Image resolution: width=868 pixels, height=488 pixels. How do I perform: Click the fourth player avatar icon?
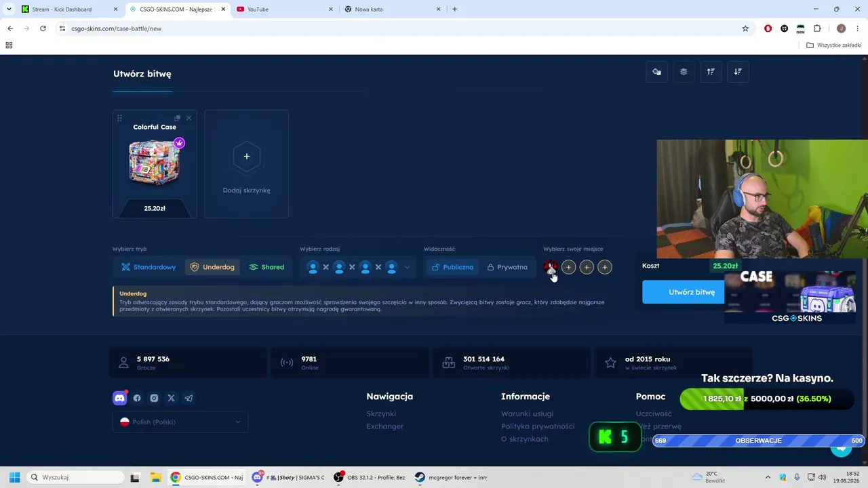(x=391, y=267)
